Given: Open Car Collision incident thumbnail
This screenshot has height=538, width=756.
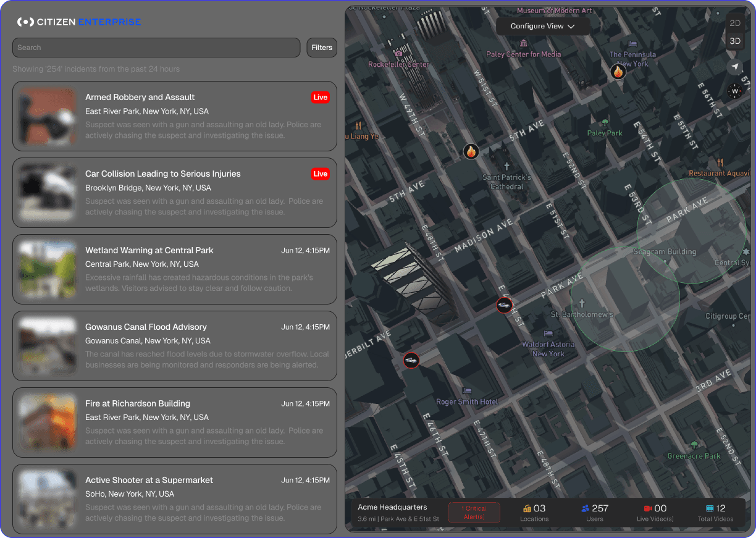Looking at the screenshot, I should (x=47, y=193).
